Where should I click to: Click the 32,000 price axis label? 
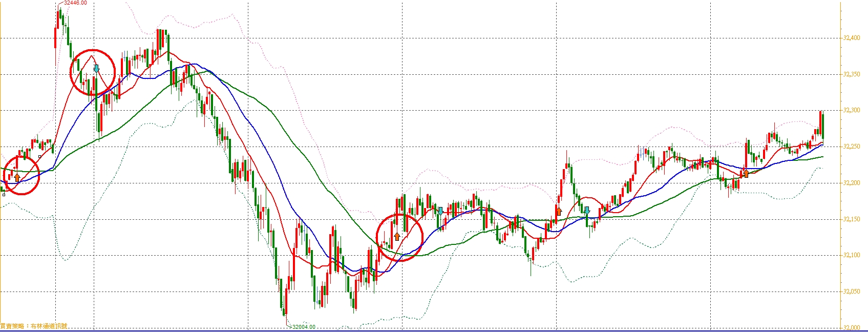[851, 327]
